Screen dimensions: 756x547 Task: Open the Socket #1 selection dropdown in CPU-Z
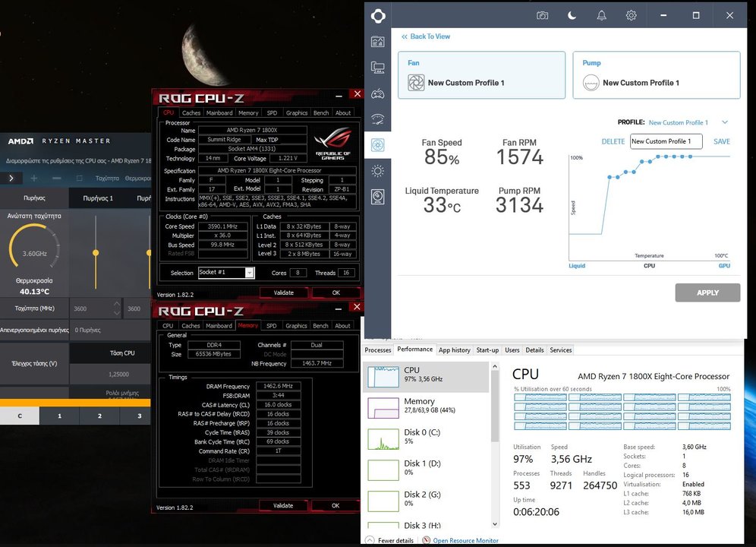[249, 273]
